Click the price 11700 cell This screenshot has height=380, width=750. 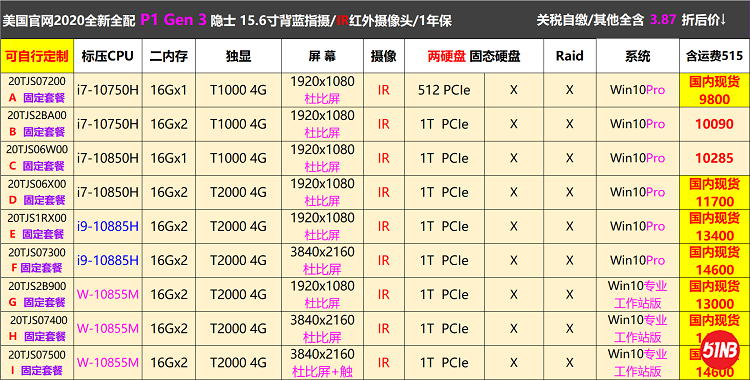click(x=715, y=192)
